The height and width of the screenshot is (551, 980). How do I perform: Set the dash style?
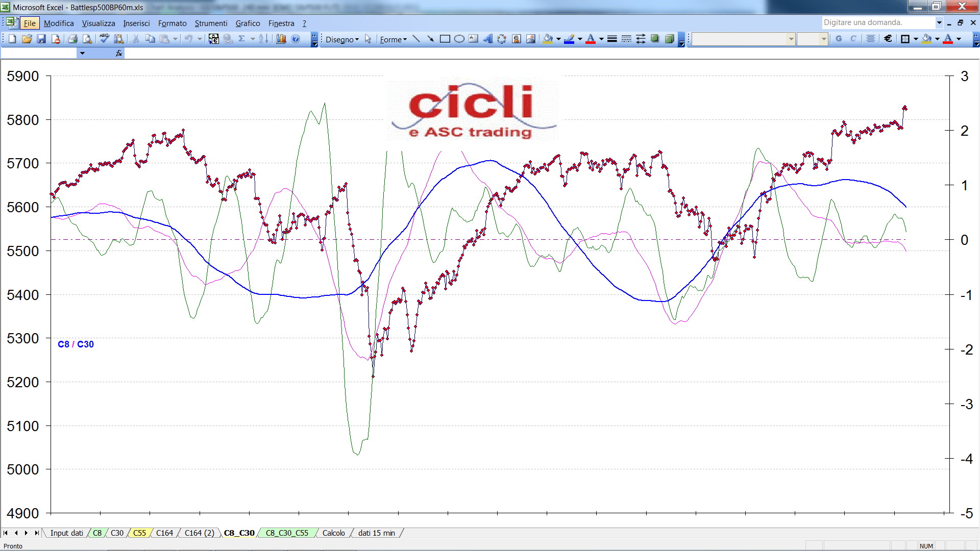(626, 39)
